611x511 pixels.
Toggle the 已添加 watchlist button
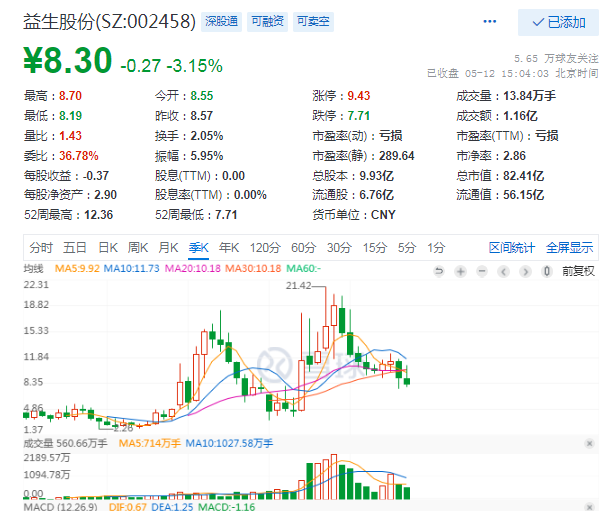tap(559, 22)
